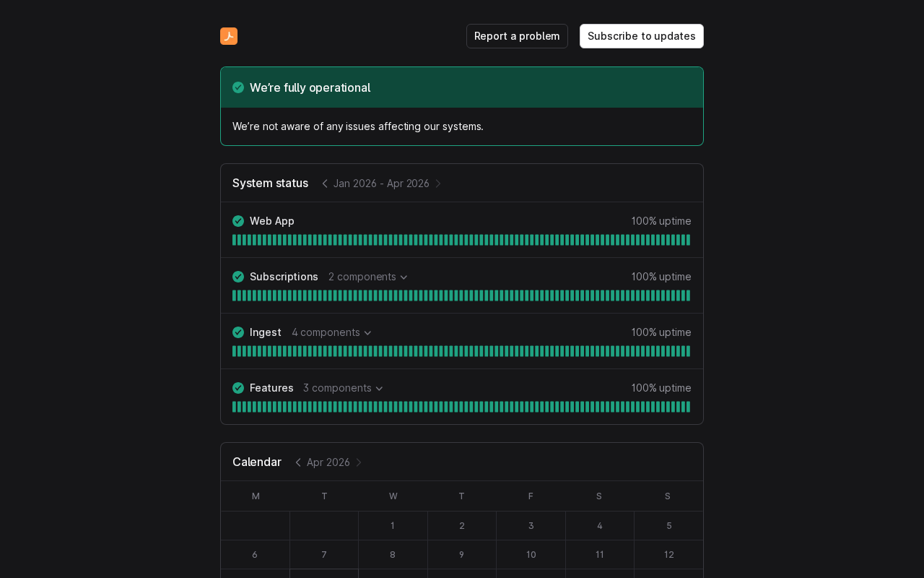The height and width of the screenshot is (578, 924).
Task: Show previous month in Calendar
Action: coord(298,462)
